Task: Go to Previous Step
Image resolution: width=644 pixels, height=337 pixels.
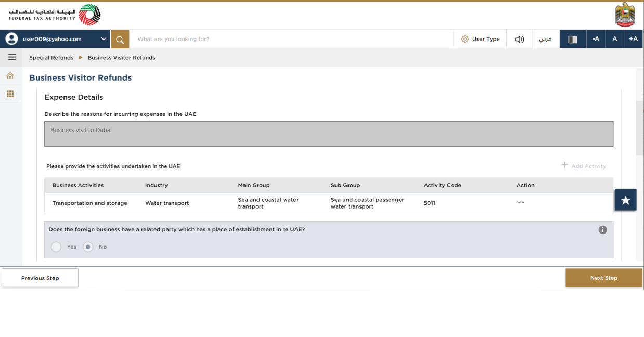Action: click(x=40, y=278)
